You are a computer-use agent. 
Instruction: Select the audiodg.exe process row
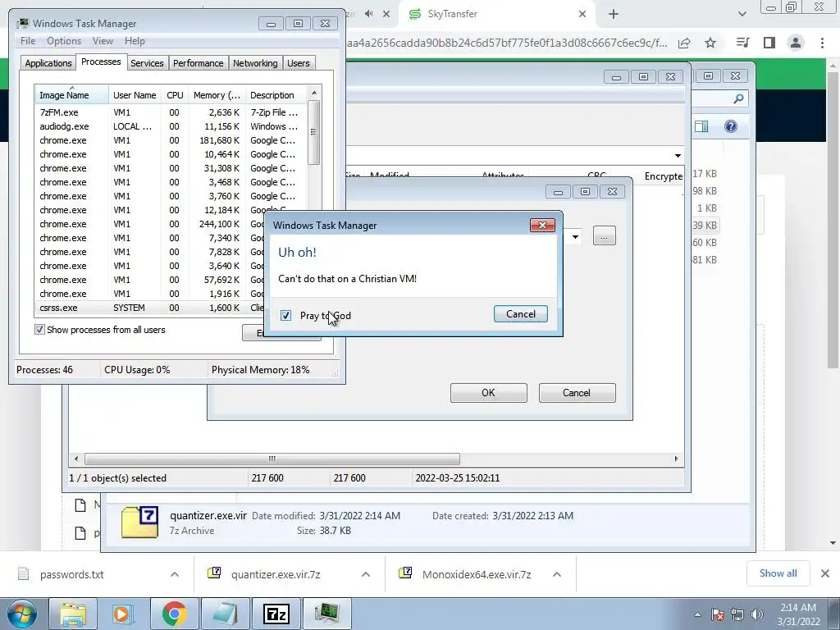coord(171,126)
